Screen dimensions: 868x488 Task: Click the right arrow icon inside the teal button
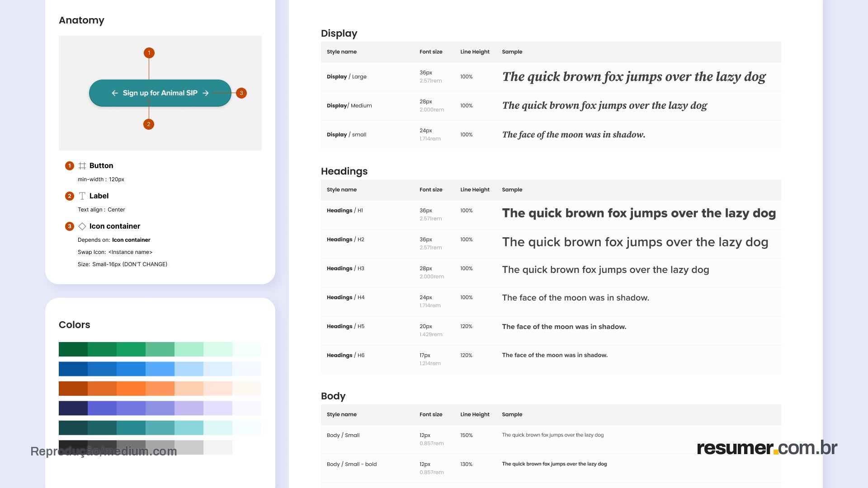[x=206, y=93]
